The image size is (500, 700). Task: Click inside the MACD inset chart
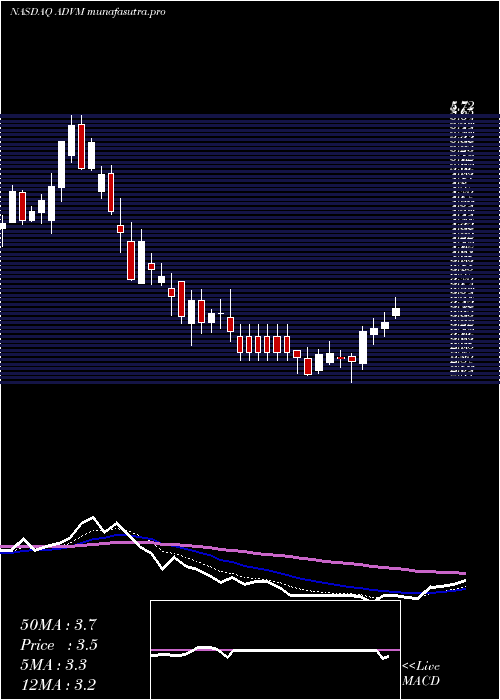275,650
